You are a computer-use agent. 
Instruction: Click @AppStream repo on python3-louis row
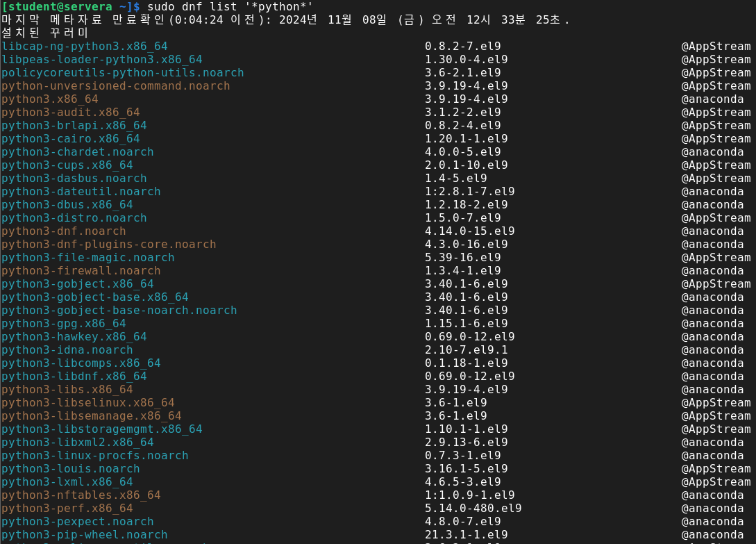click(716, 469)
